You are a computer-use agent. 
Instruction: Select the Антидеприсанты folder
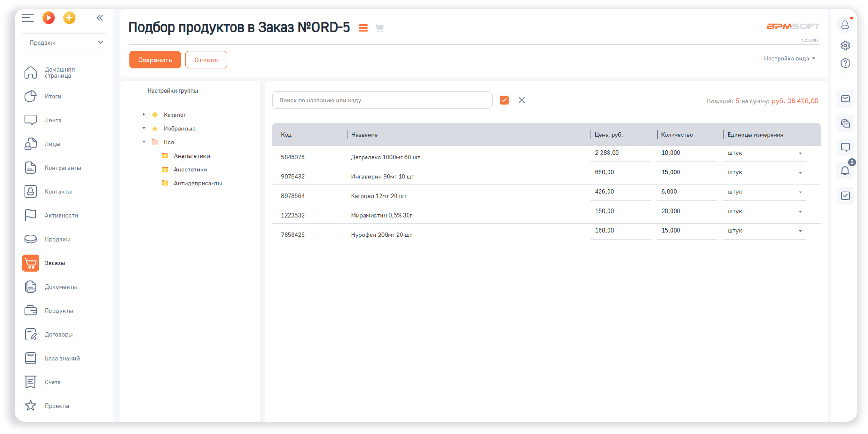pos(197,184)
